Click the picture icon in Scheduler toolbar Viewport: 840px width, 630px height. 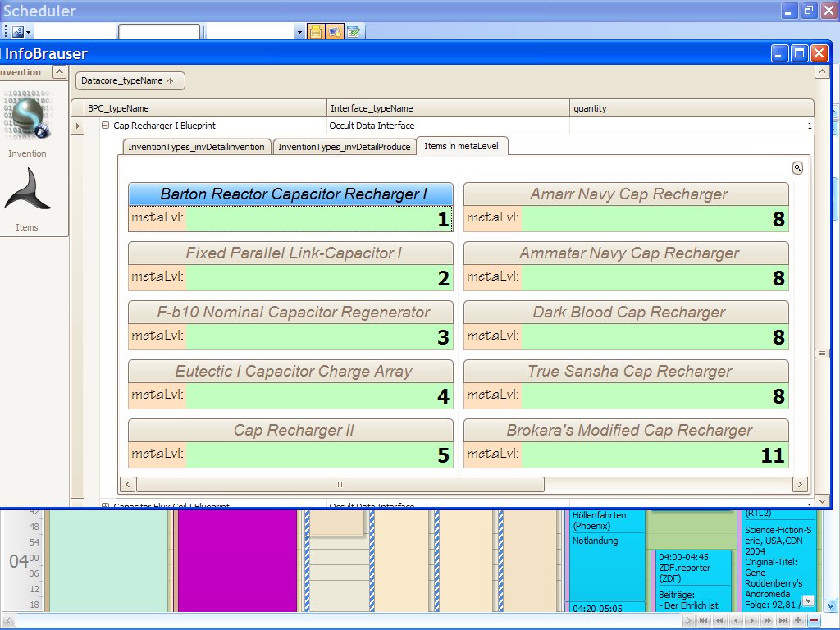pyautogui.click(x=18, y=32)
